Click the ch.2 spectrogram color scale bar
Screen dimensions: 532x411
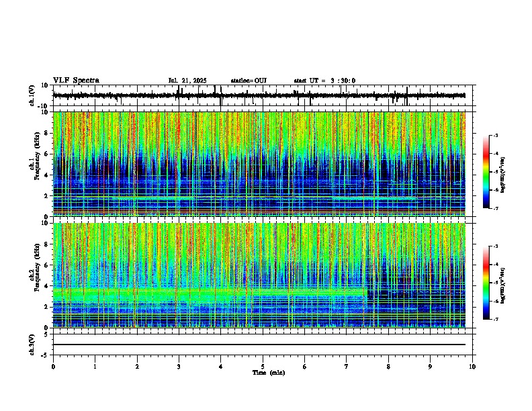pyautogui.click(x=486, y=283)
